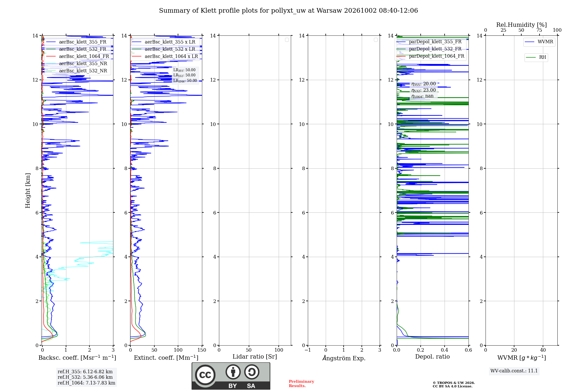Click the Ångström Exp. axis label
This screenshot has height=392, width=577.
344,358
